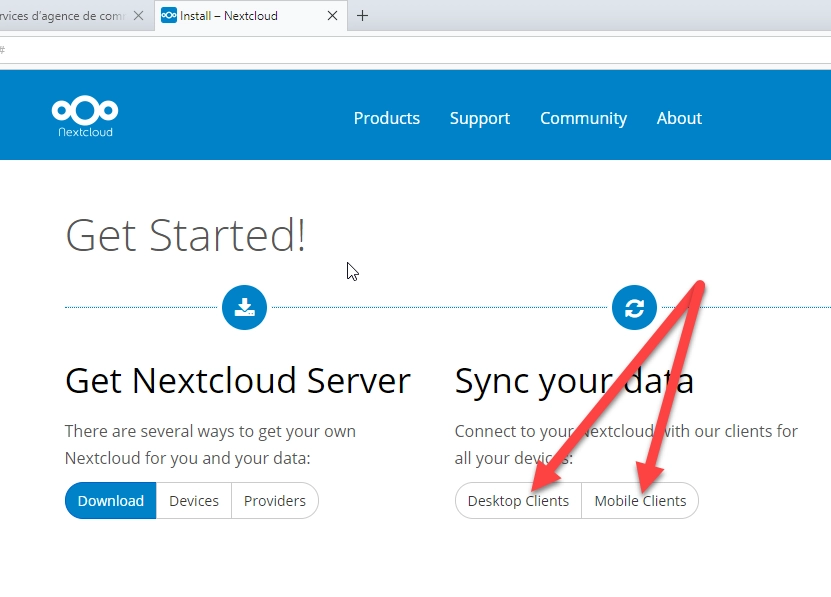Choose Mobile Clients
This screenshot has width=831, height=597.
coord(640,501)
